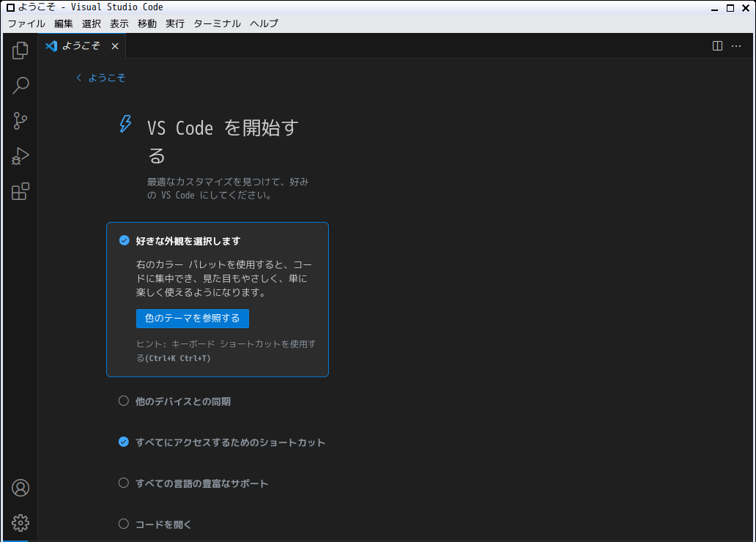Toggle the 好きな外観を選択します step checkmark
Viewport: 756px width, 542px height.
pos(125,240)
